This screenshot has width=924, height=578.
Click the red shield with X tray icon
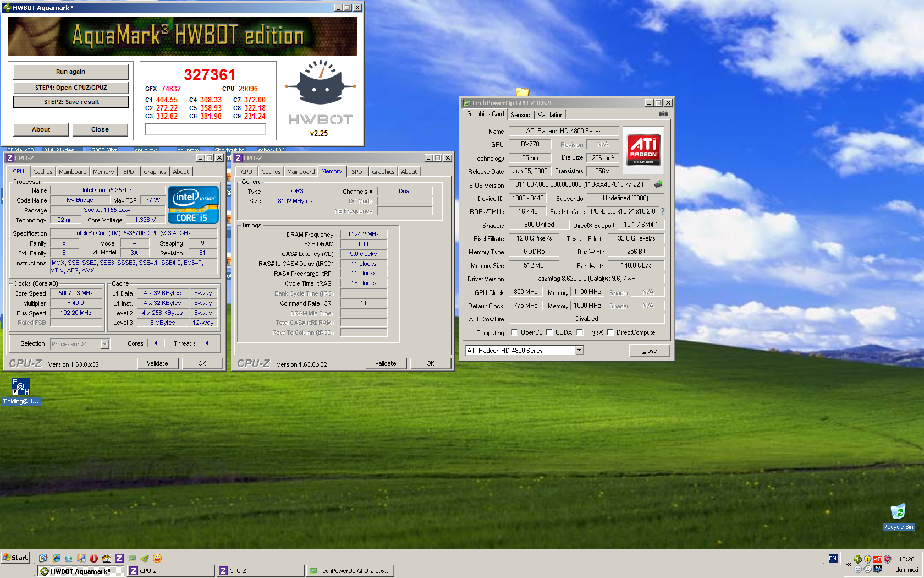887,559
